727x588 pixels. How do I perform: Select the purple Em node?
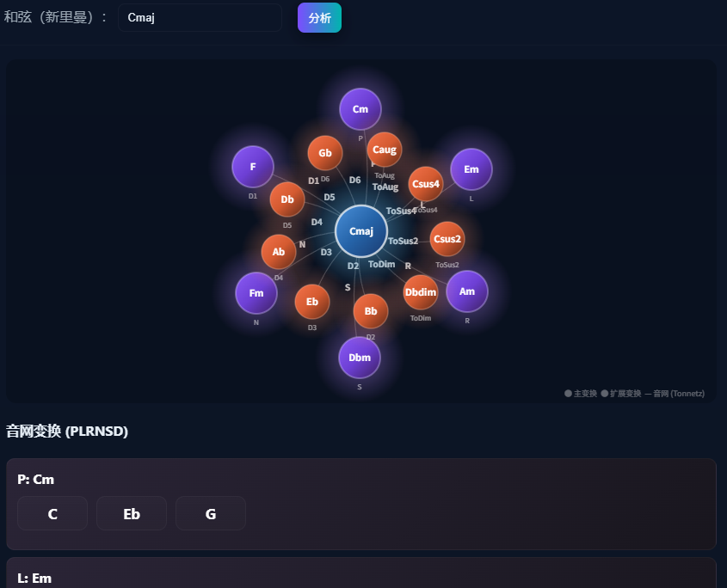471,169
